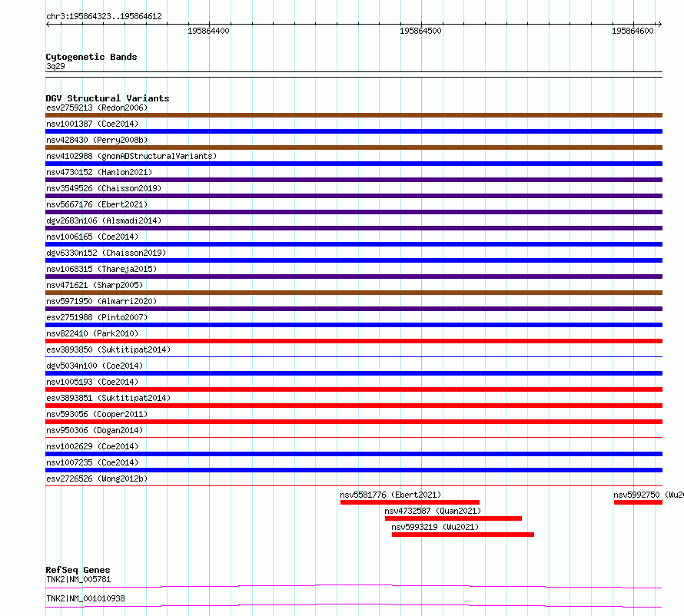
Task: Select nsv5993219 (Wu2021) variant label
Action: [435, 527]
